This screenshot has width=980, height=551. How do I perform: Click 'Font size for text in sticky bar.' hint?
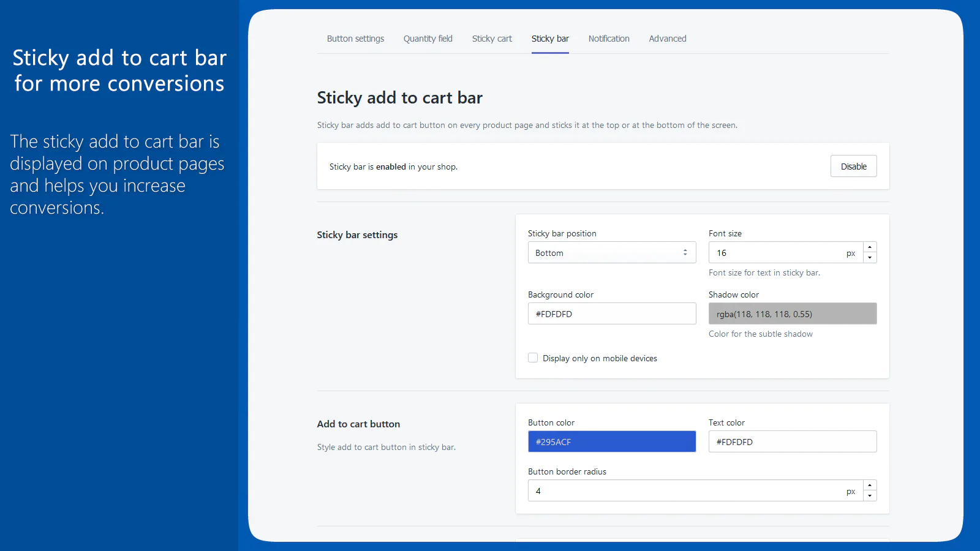click(764, 273)
